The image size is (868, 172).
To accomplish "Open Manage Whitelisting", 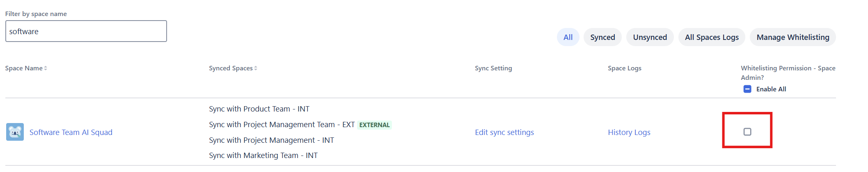I will (792, 37).
